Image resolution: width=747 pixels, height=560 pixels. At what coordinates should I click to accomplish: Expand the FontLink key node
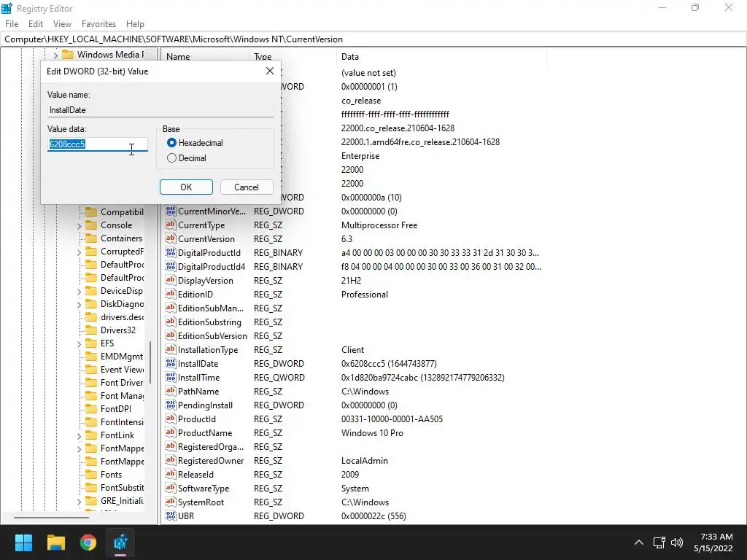click(x=79, y=436)
